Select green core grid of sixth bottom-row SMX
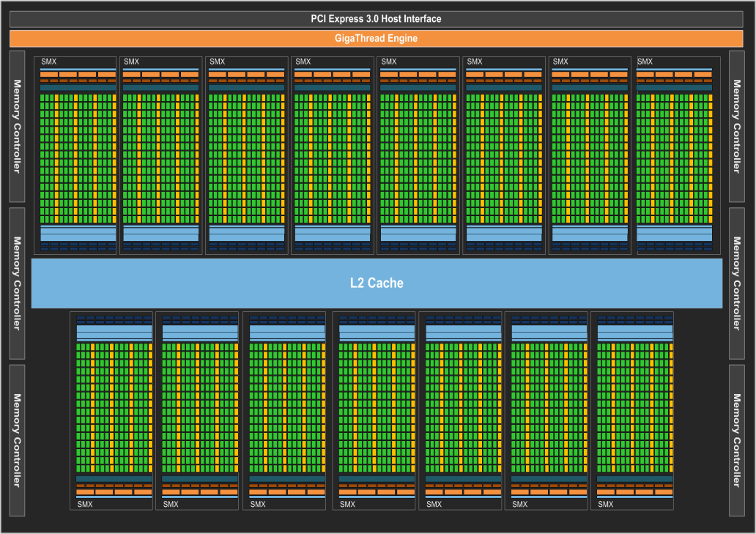This screenshot has height=534, width=756. tap(549, 407)
